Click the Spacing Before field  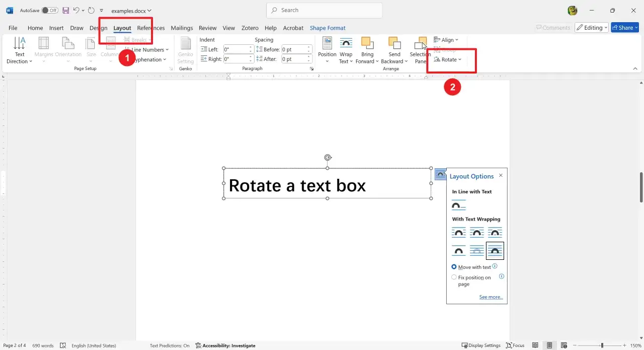[296, 49]
